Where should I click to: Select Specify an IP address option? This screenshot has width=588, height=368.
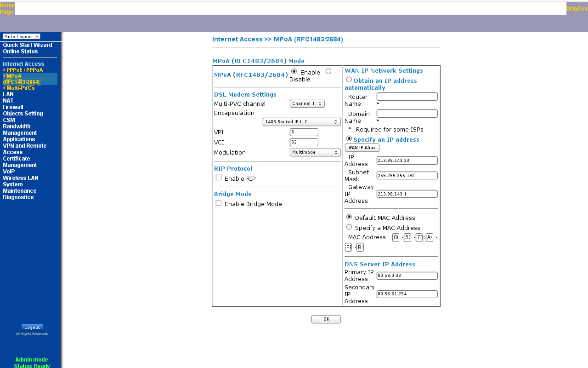click(349, 138)
